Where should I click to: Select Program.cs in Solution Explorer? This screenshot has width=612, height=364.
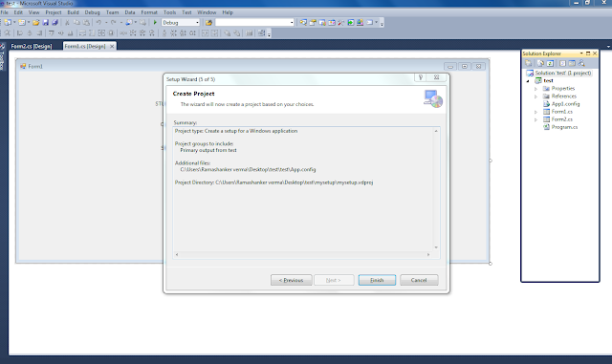point(564,127)
